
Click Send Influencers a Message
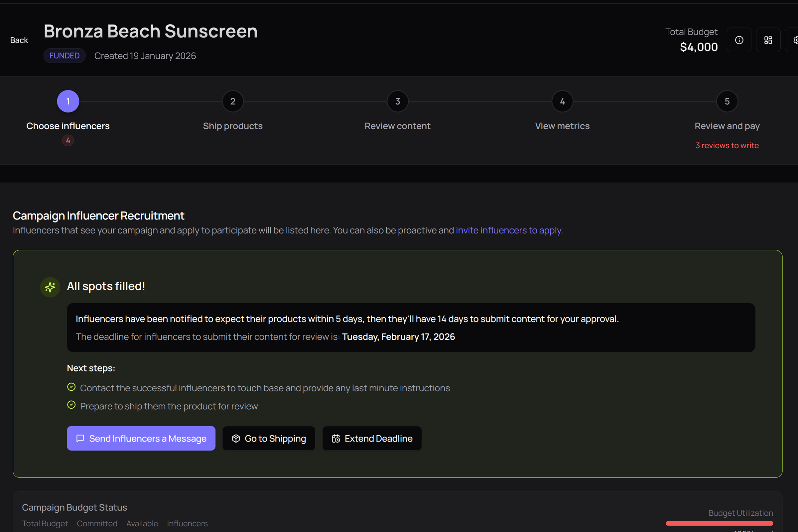(x=141, y=438)
